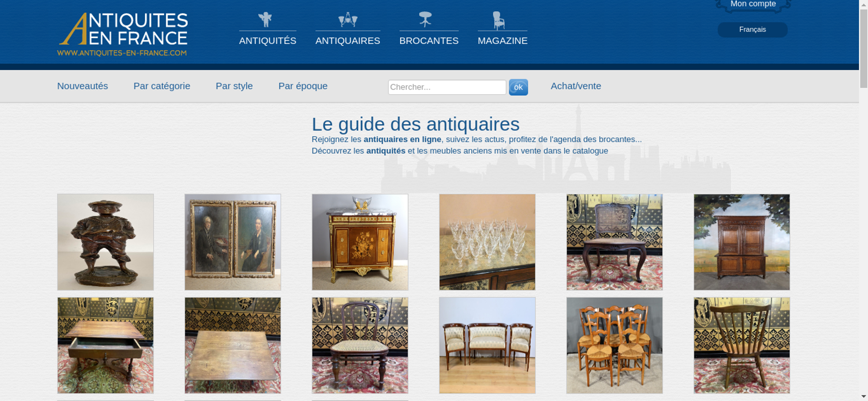Screen dimensions: 868x401
Task: Open the Par catégorie menu
Action: tap(162, 86)
